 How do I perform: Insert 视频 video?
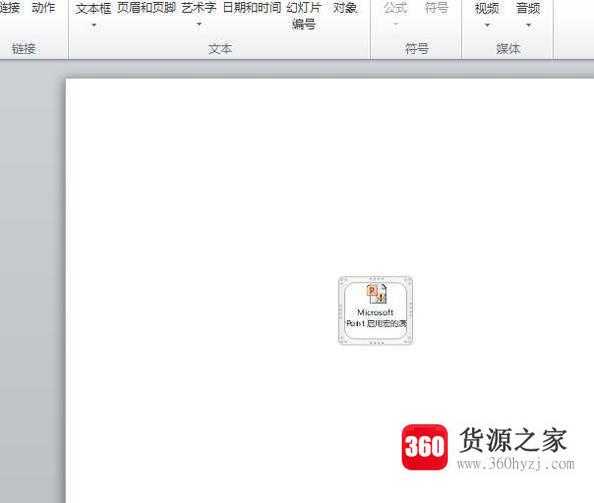487,8
